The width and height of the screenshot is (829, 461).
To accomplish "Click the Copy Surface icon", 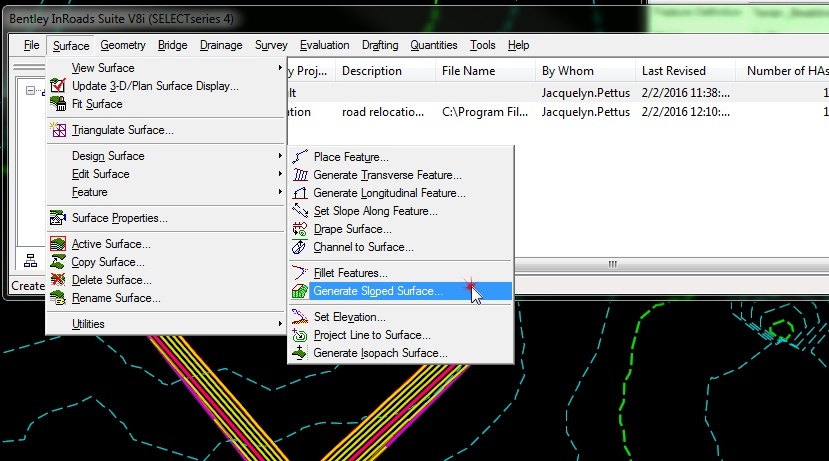I will coord(58,262).
